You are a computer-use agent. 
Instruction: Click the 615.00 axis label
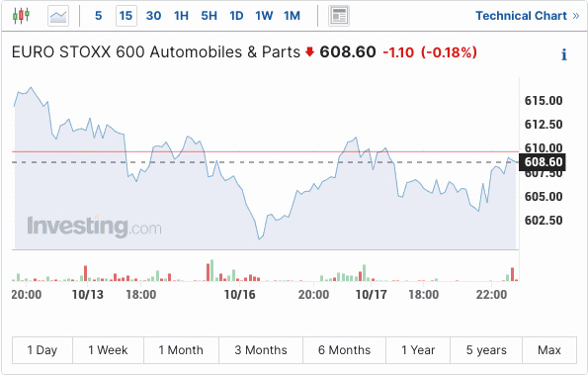(x=544, y=101)
